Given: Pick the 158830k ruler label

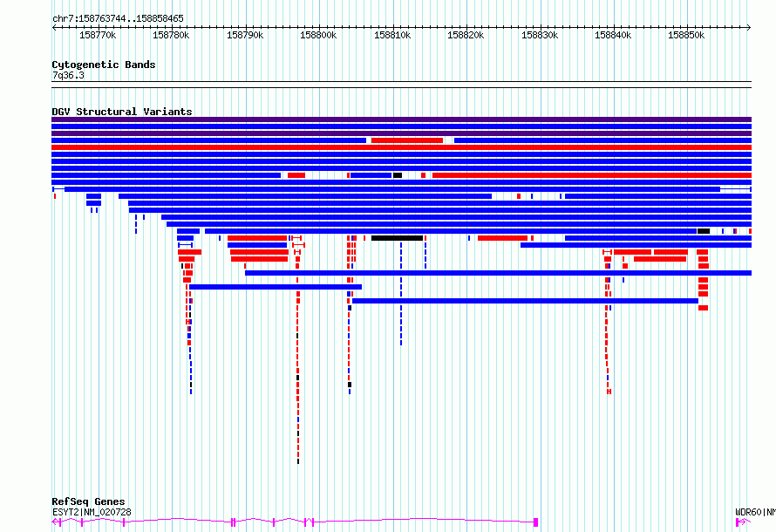Looking at the screenshot, I should coord(540,35).
